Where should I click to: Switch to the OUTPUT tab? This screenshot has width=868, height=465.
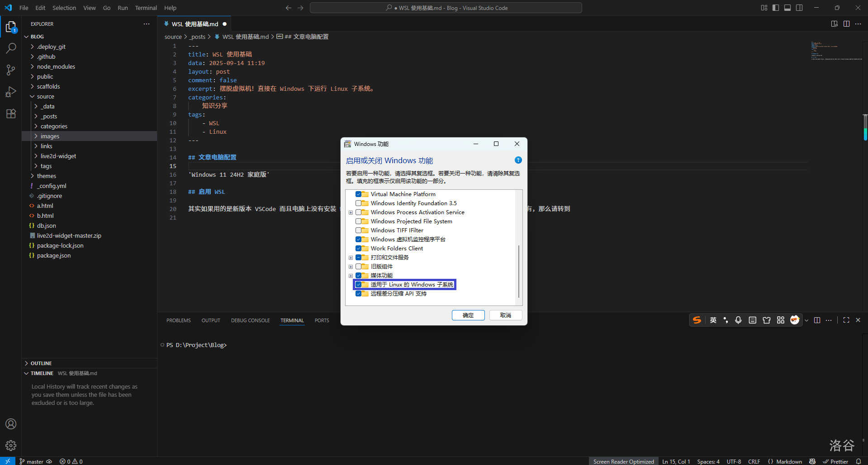(210, 320)
